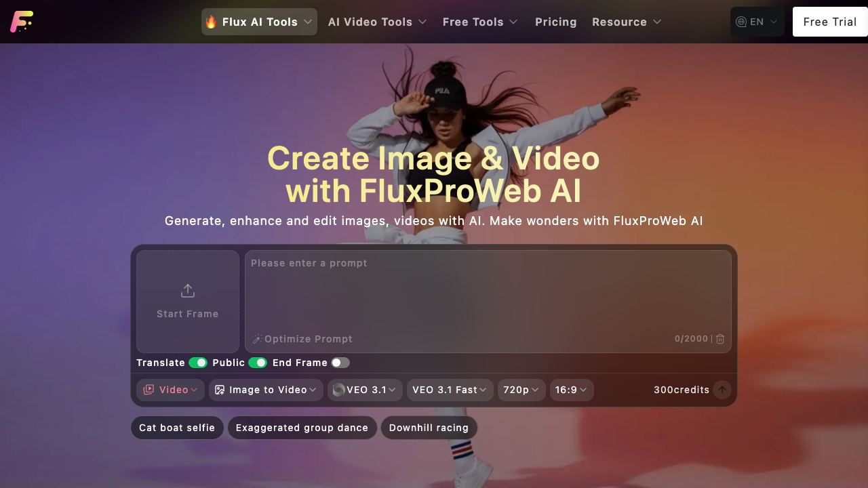
Task: Click the 300credits text
Action: 682,390
